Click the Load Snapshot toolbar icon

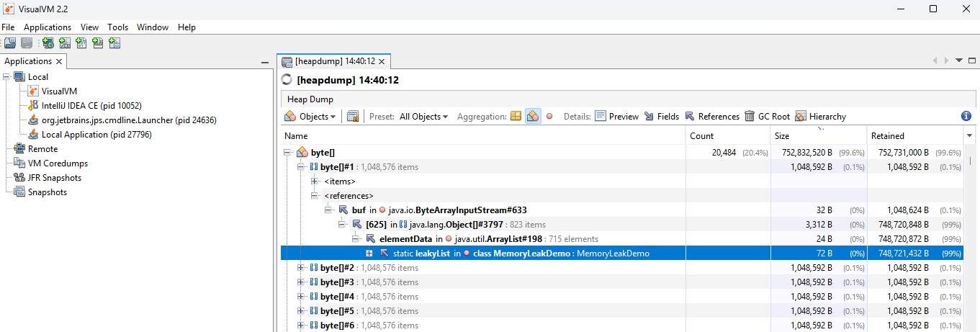click(9, 43)
